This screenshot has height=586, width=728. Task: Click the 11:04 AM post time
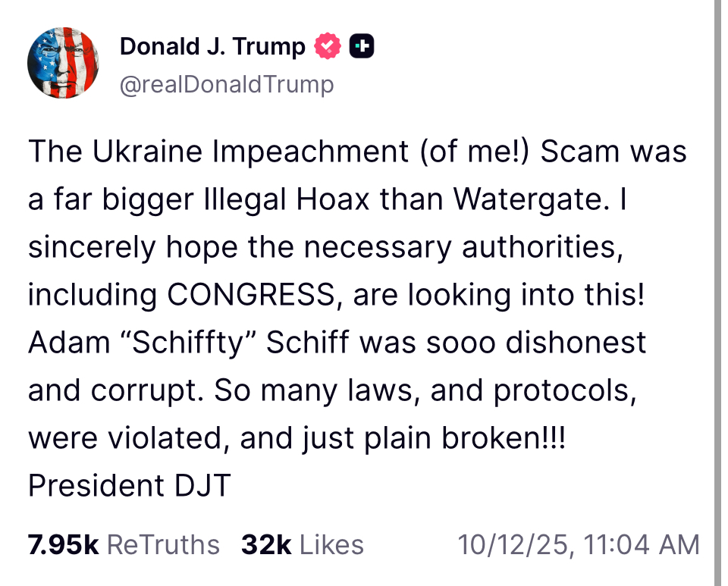pos(648,544)
